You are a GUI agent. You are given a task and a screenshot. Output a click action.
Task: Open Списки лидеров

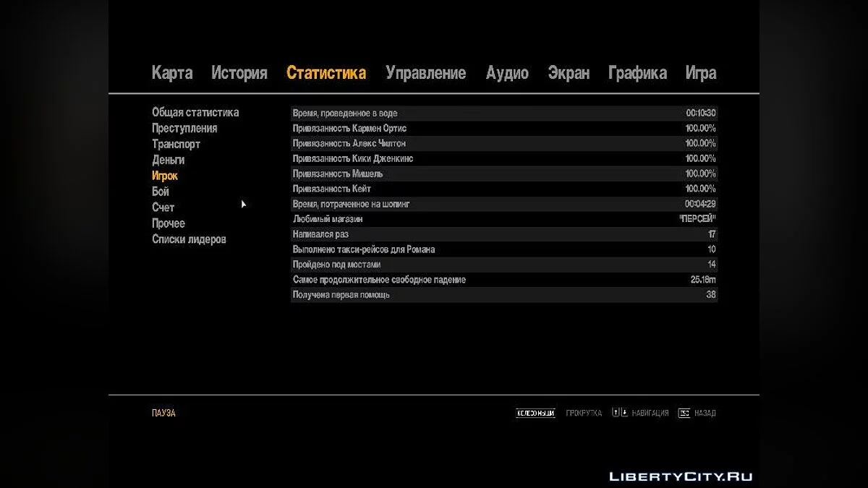189,239
